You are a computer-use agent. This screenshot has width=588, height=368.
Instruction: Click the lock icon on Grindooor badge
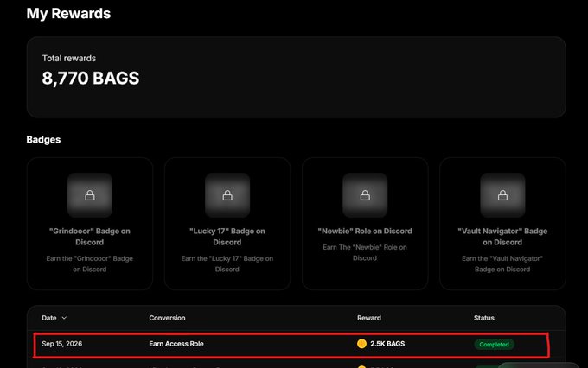click(x=90, y=195)
